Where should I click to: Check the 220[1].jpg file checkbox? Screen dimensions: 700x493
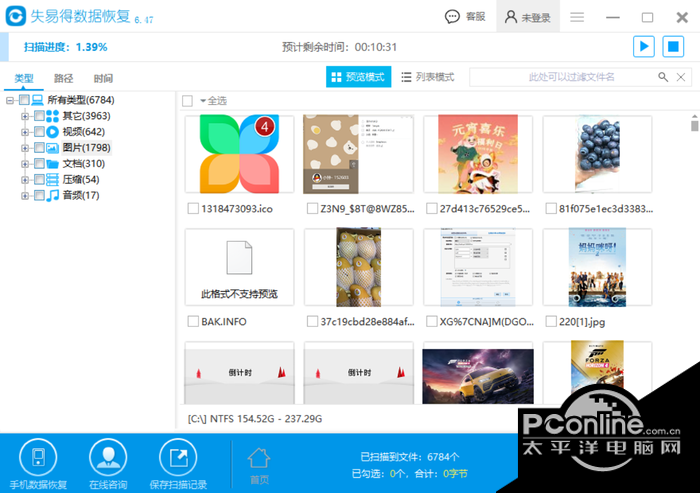(551, 322)
